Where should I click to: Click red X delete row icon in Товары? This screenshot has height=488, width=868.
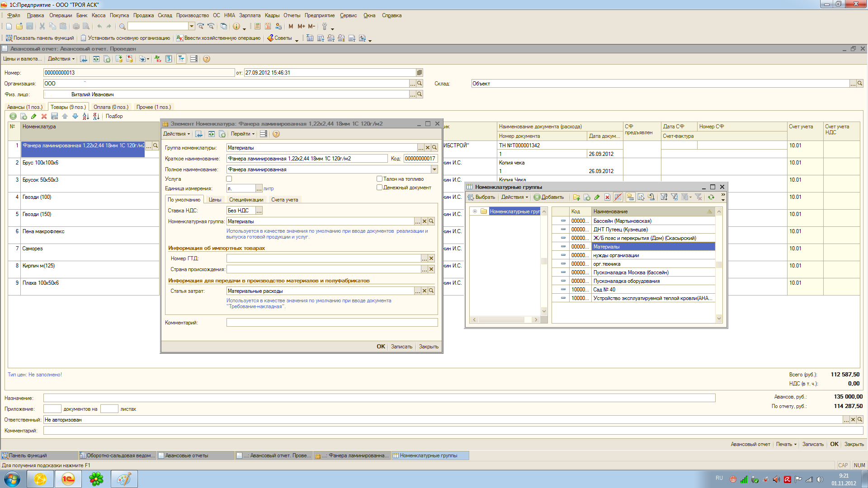(44, 116)
